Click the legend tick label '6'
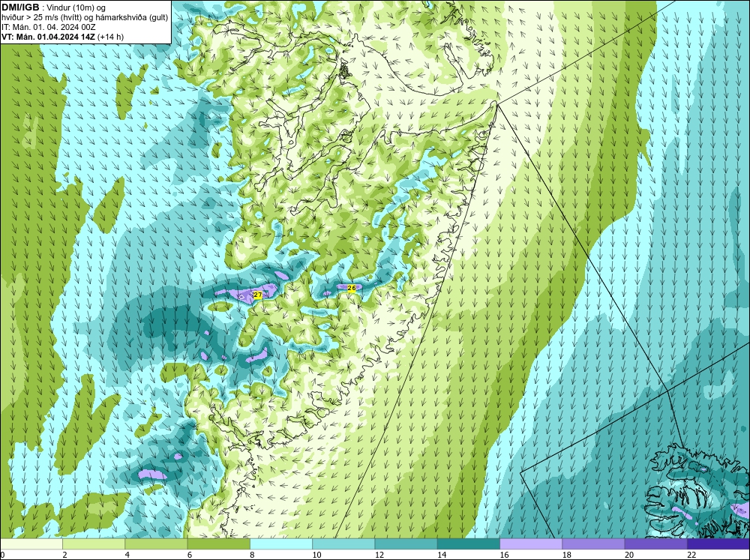Viewport: 750px width, 560px height. tap(190, 555)
